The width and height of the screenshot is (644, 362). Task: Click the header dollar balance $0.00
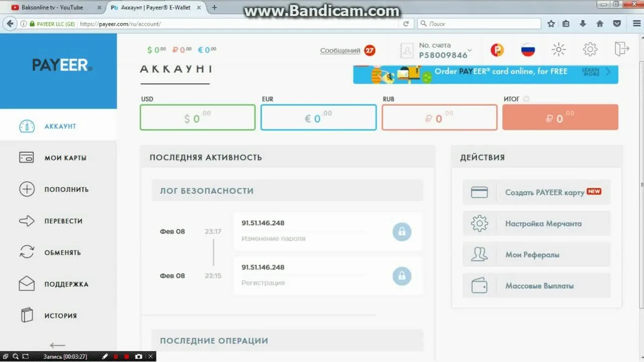point(156,50)
